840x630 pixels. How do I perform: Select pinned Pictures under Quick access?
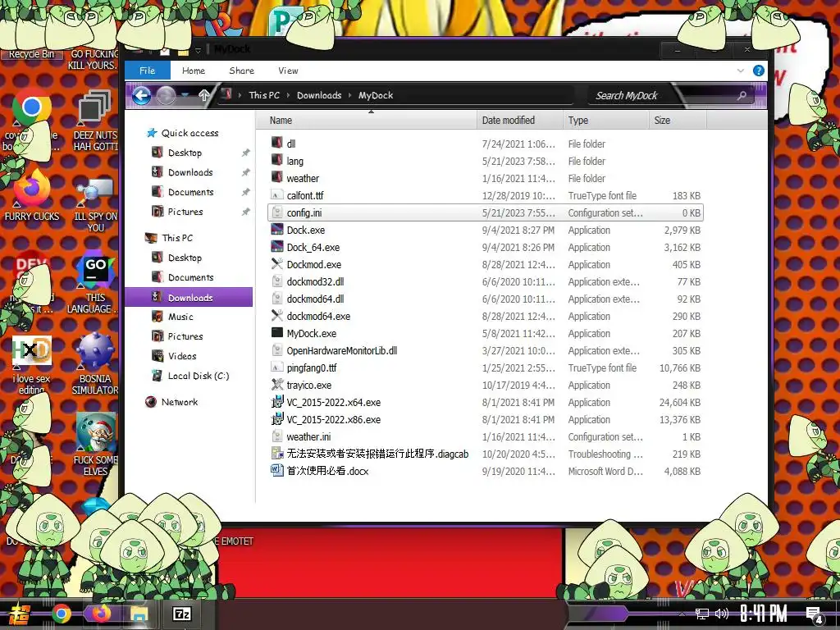(185, 212)
